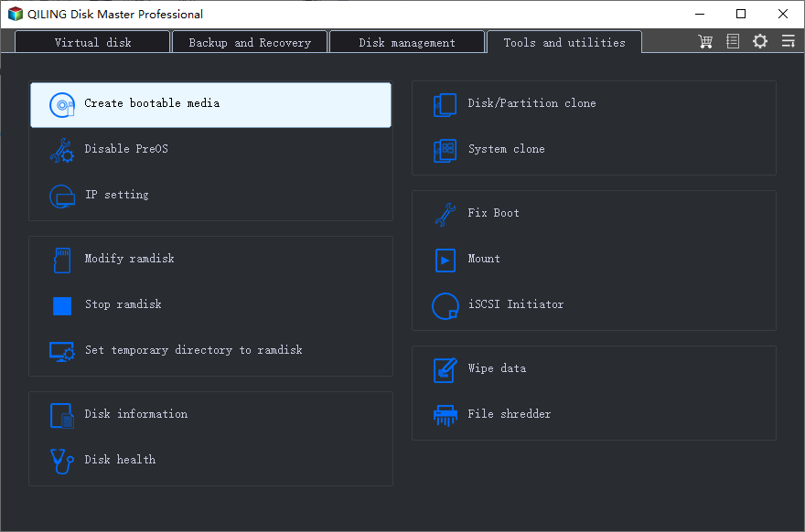The width and height of the screenshot is (805, 532).
Task: Click the Set temporary directory monitor-gear icon
Action: pos(62,352)
